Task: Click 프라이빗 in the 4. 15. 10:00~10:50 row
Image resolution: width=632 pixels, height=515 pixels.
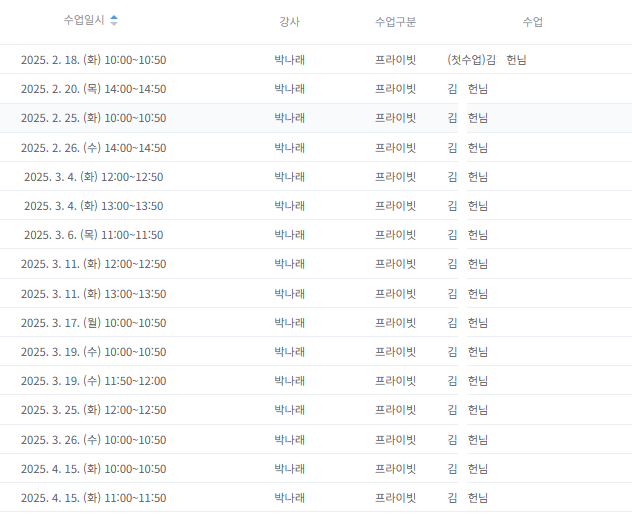Action: 395,469
